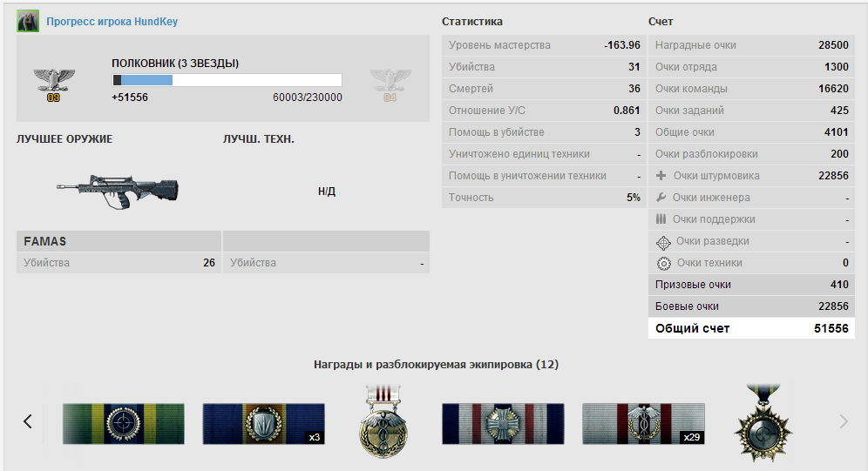The height and width of the screenshot is (471, 868).
Task: Select the blue shield ribbon marked x3
Action: tap(263, 423)
